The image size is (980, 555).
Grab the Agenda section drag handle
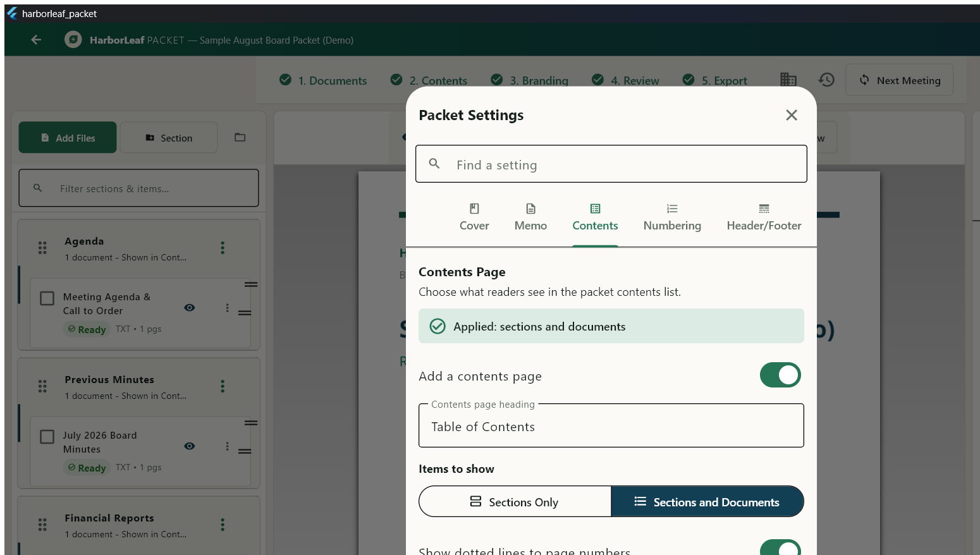point(42,248)
